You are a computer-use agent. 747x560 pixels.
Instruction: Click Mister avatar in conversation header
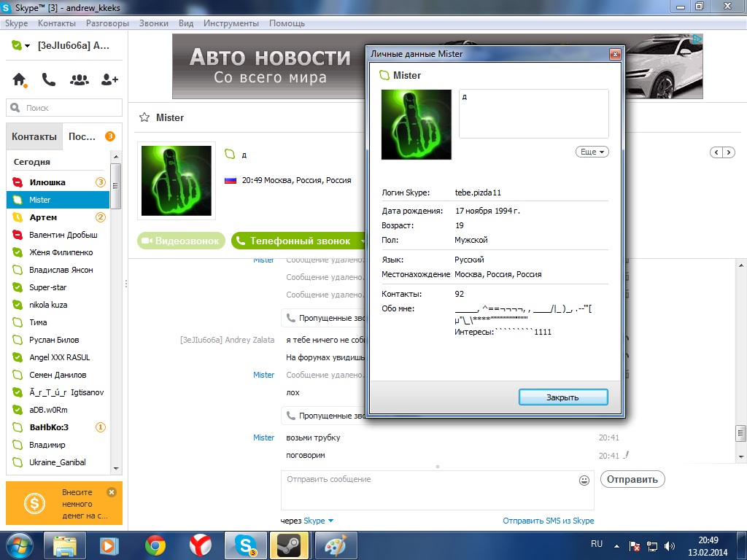177,181
